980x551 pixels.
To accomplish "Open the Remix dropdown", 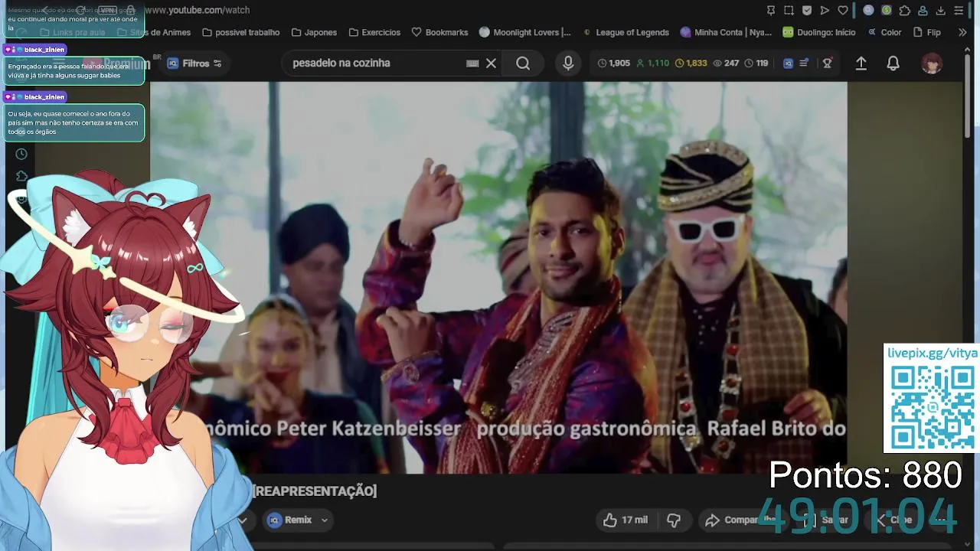I will coord(298,520).
